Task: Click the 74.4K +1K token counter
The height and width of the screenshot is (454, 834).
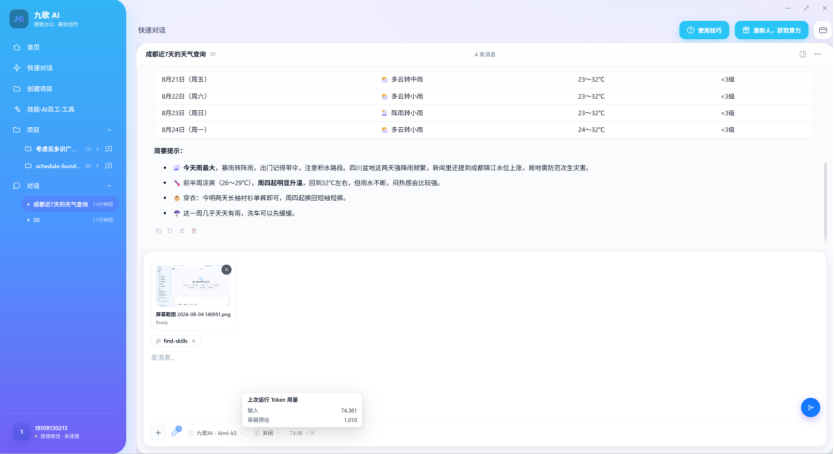Action: [x=302, y=433]
